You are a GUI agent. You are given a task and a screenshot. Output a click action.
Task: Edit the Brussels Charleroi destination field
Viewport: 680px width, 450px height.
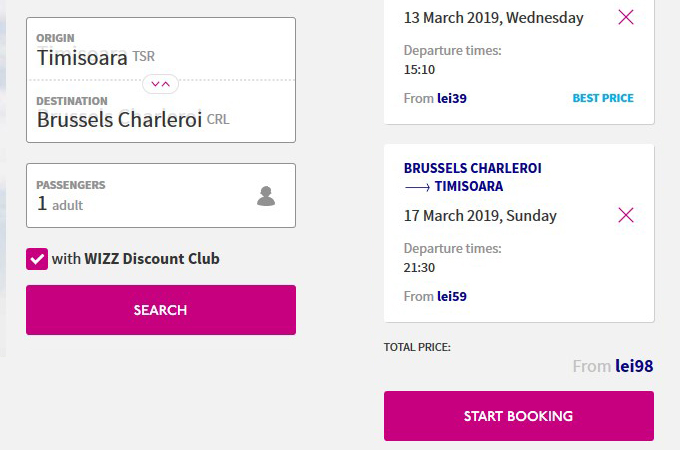pyautogui.click(x=161, y=111)
